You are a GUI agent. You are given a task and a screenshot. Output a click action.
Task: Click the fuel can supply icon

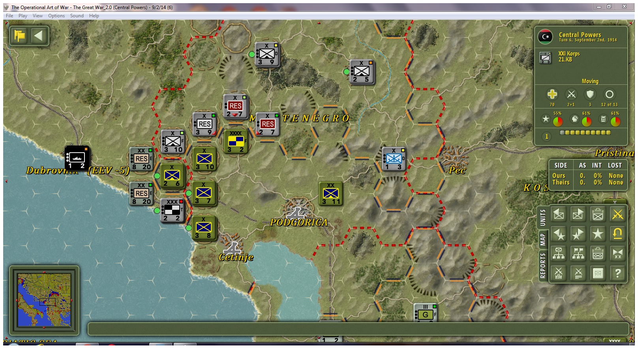click(603, 119)
